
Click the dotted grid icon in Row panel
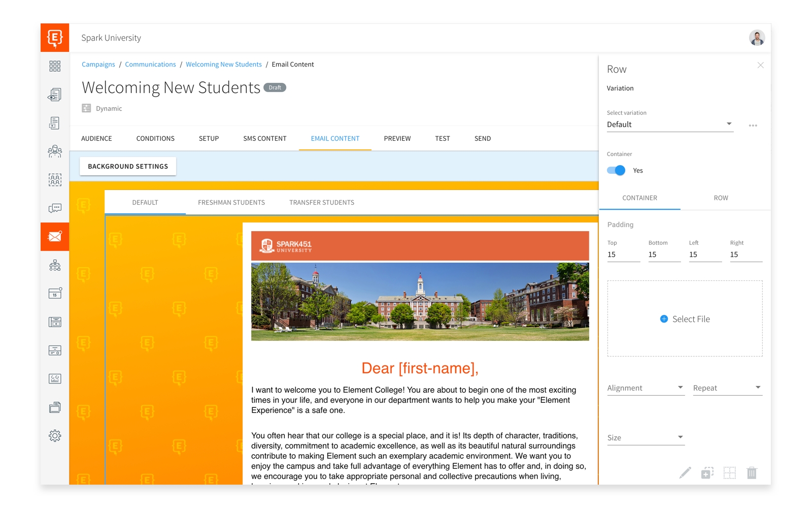[x=730, y=473]
